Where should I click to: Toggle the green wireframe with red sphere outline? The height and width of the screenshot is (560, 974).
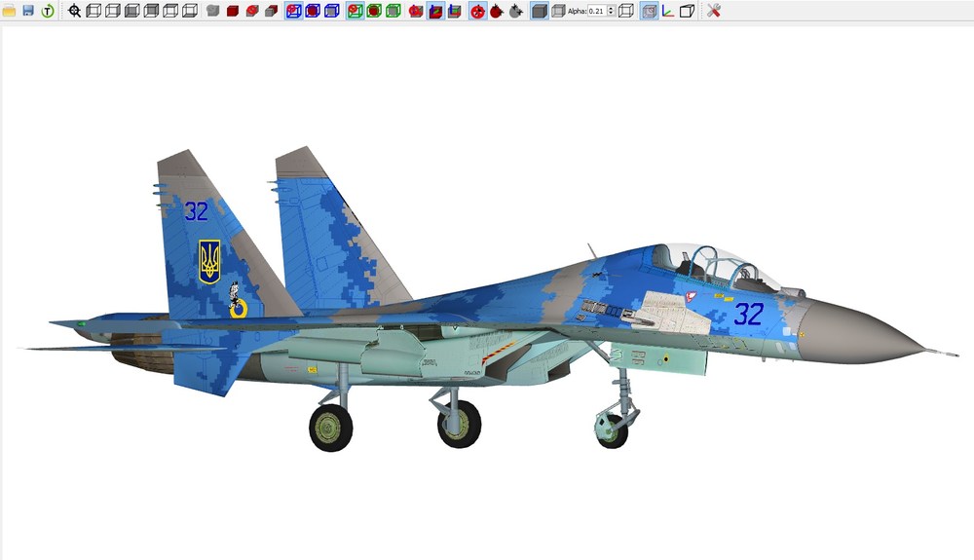pos(355,11)
